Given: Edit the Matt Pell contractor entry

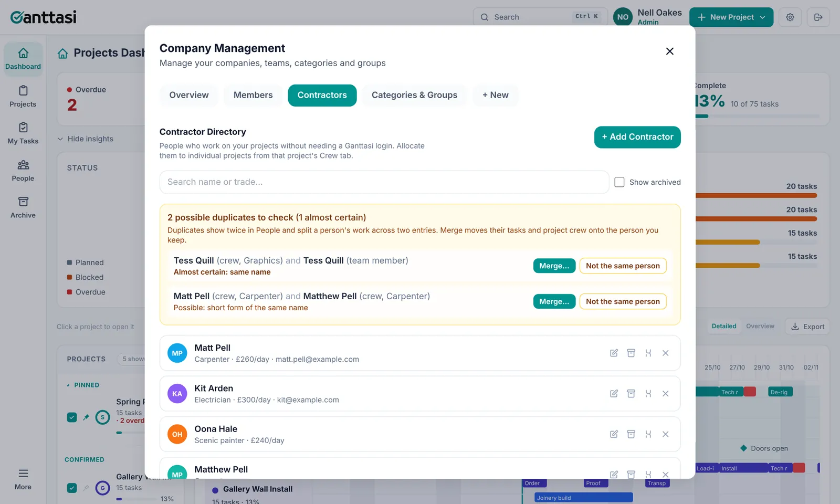Looking at the screenshot, I should (x=614, y=353).
